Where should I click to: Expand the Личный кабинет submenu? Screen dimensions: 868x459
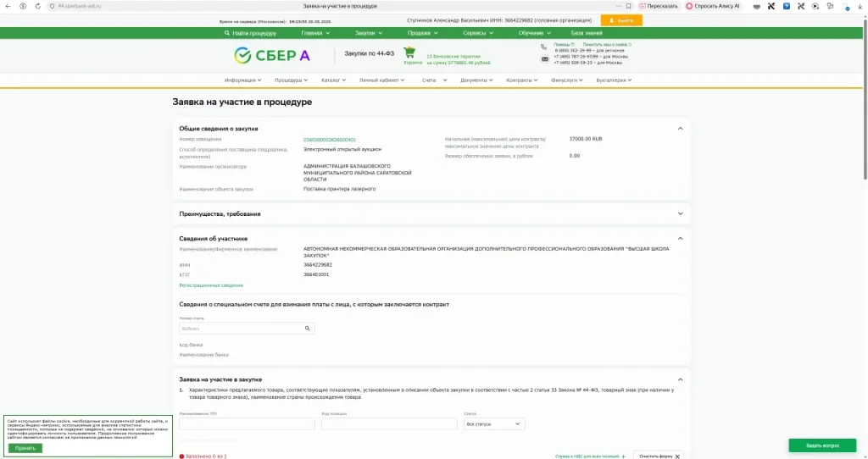pyautogui.click(x=381, y=80)
